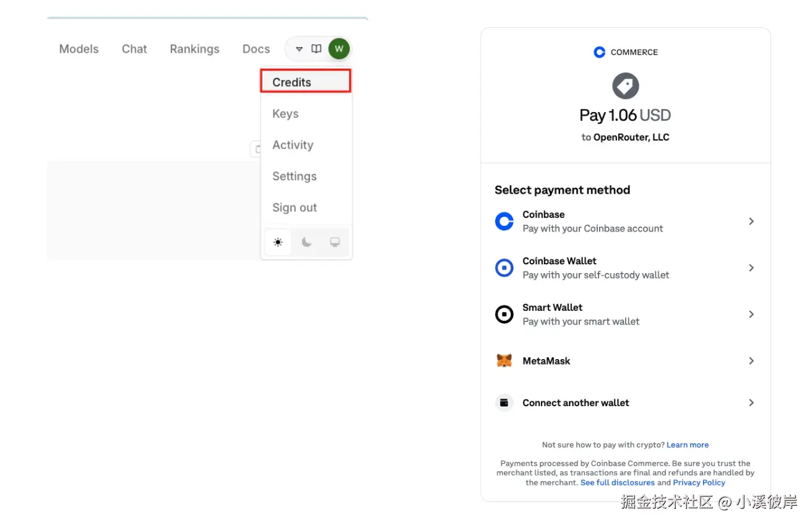The height and width of the screenshot is (525, 812).
Task: Switch to dark theme moon icon
Action: point(306,242)
